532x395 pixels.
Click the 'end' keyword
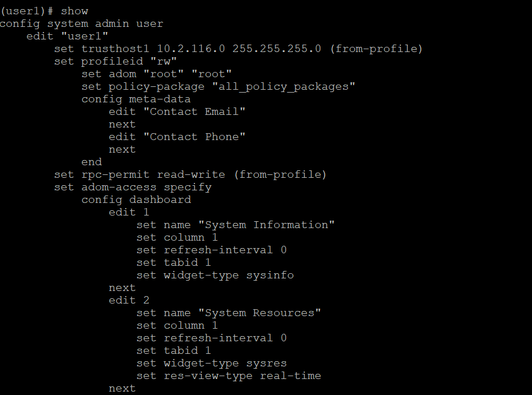pyautogui.click(x=92, y=162)
